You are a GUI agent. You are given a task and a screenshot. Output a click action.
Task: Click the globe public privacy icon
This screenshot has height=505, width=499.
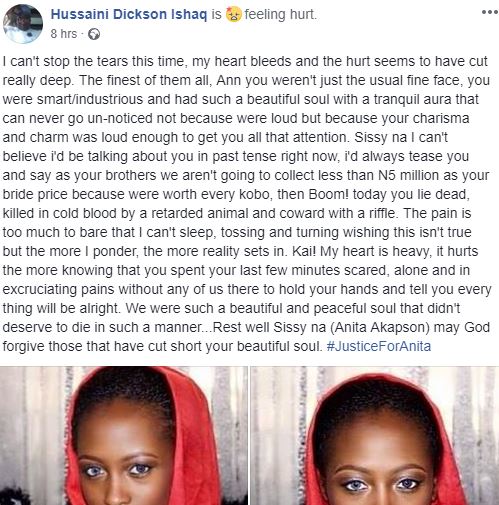click(x=94, y=34)
